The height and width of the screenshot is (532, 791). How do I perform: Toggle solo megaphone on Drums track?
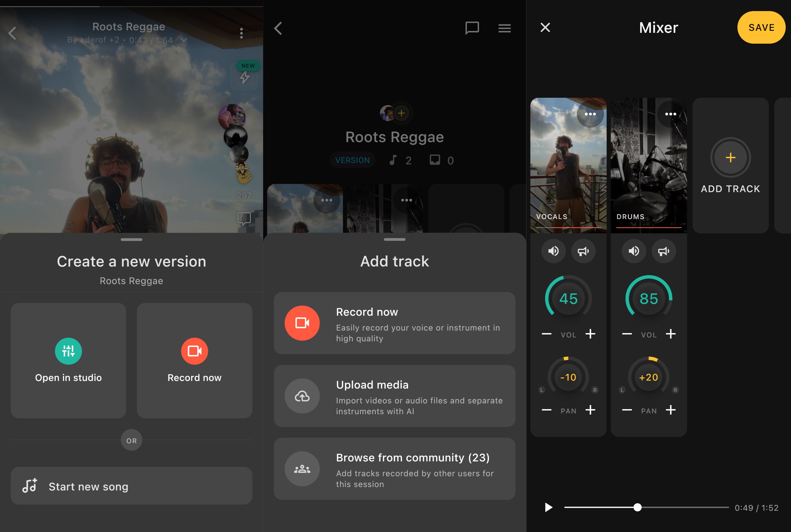pyautogui.click(x=663, y=251)
